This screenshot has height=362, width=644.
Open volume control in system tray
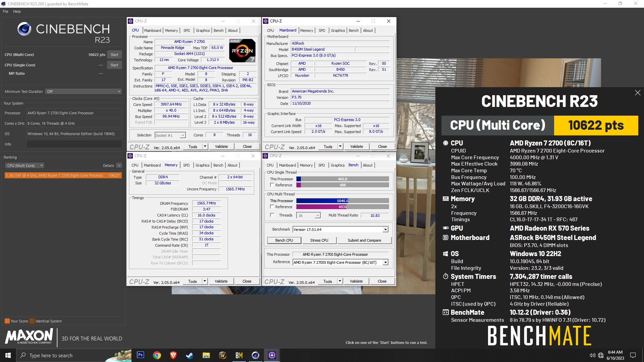pos(592,355)
